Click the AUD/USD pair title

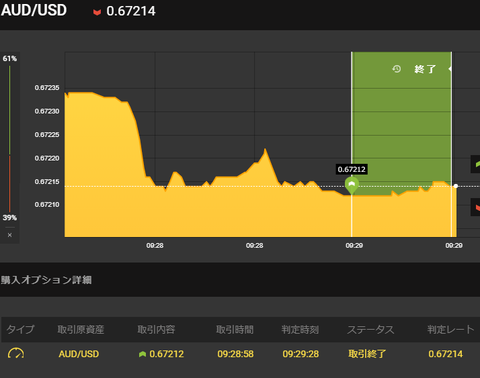click(34, 10)
